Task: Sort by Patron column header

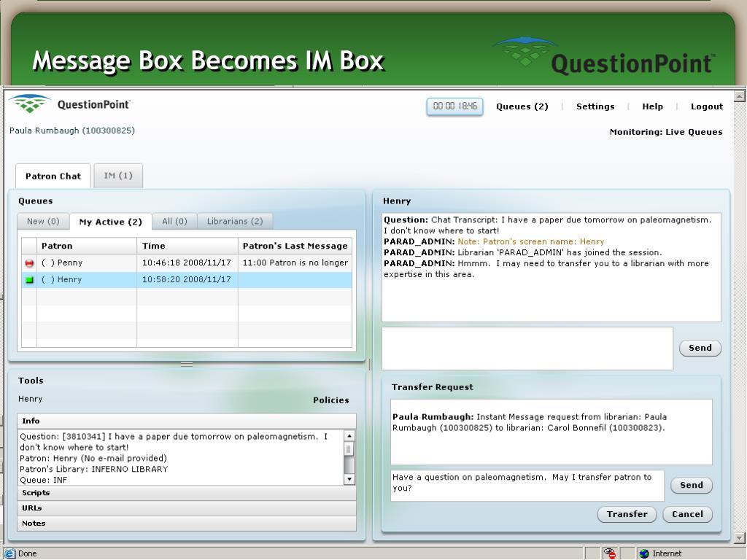Action: 87,246
